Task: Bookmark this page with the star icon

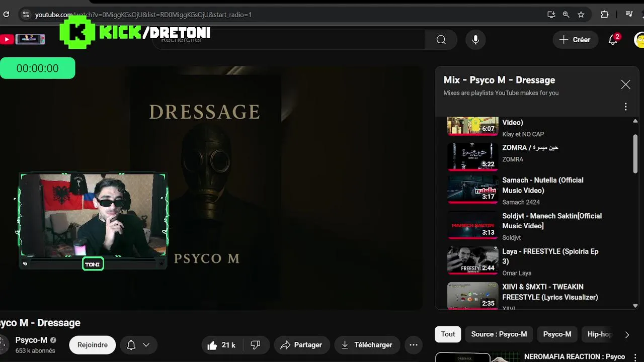Action: click(x=581, y=15)
